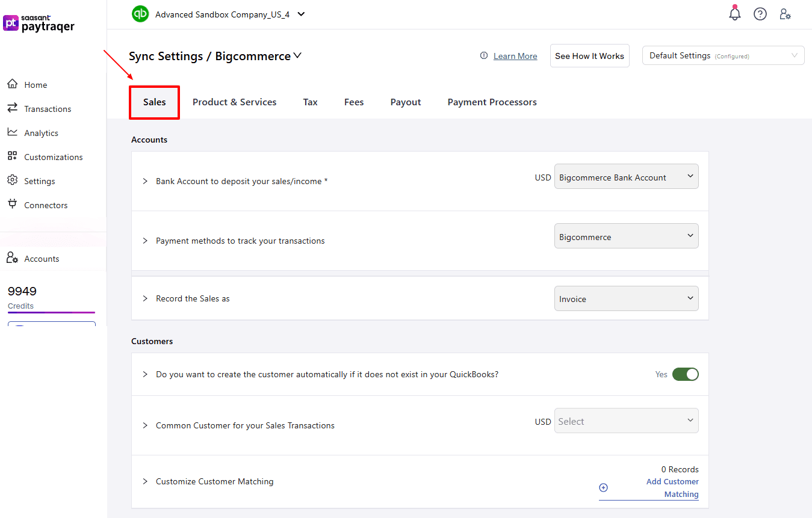The width and height of the screenshot is (812, 518).
Task: Open the payment methods Bigcommerce dropdown
Action: tap(626, 236)
